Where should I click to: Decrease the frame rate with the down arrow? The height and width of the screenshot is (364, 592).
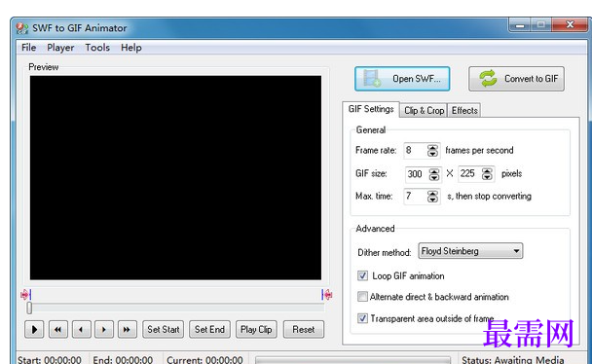(432, 154)
